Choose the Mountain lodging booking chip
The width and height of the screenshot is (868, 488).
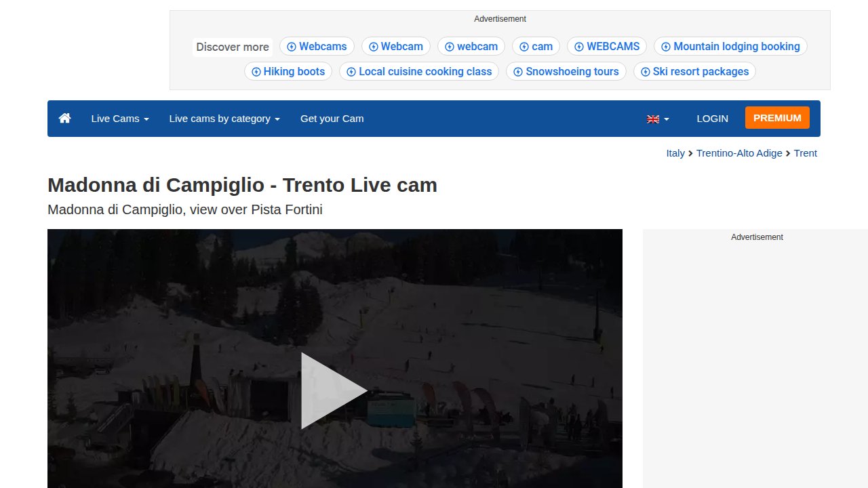click(x=730, y=47)
